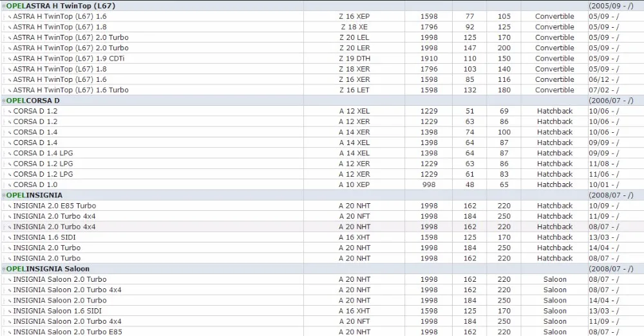This screenshot has width=644, height=336.
Task: Select INSIGNIA Saloon 2.0 Turbo E85 row
Action: click(x=322, y=331)
